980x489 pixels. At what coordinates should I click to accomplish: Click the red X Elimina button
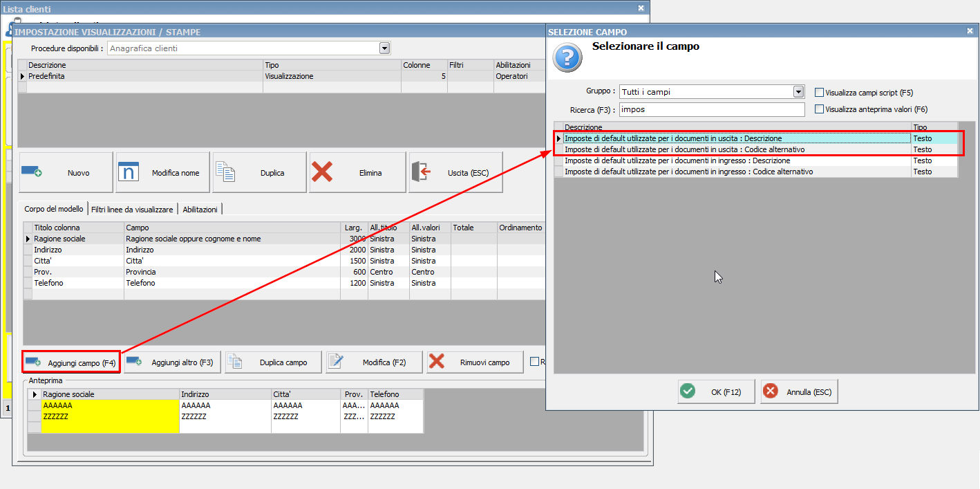pyautogui.click(x=357, y=172)
